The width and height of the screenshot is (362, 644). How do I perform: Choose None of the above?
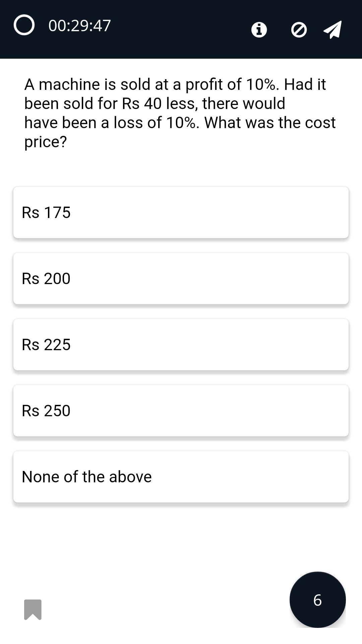pos(86,477)
